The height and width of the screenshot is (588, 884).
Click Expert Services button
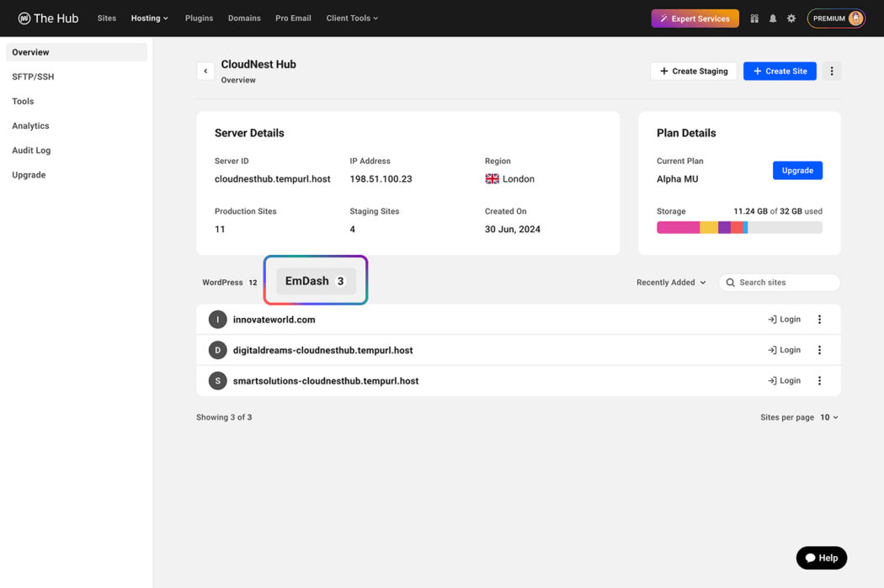(x=695, y=19)
